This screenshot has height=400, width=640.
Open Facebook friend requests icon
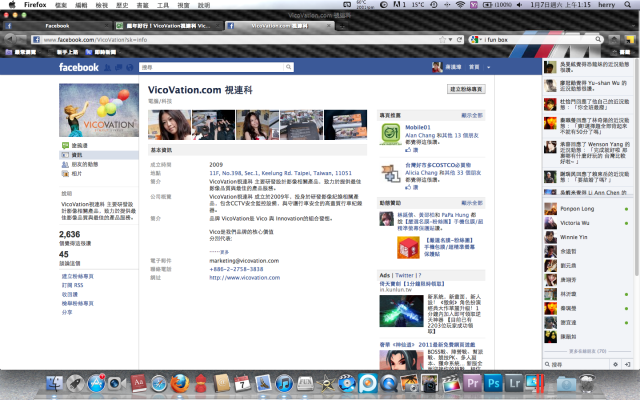point(107,67)
